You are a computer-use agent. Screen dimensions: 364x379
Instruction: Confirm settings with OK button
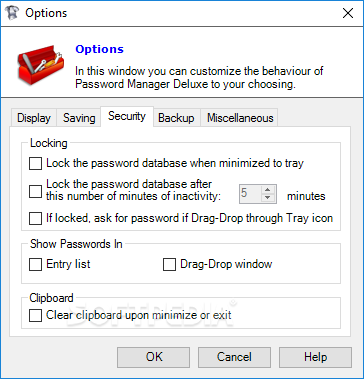[x=154, y=357]
